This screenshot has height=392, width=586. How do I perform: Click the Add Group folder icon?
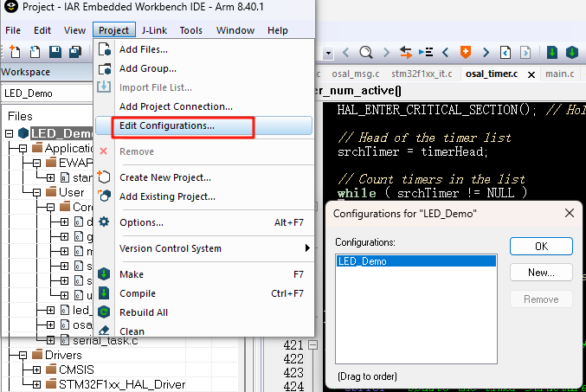point(104,68)
